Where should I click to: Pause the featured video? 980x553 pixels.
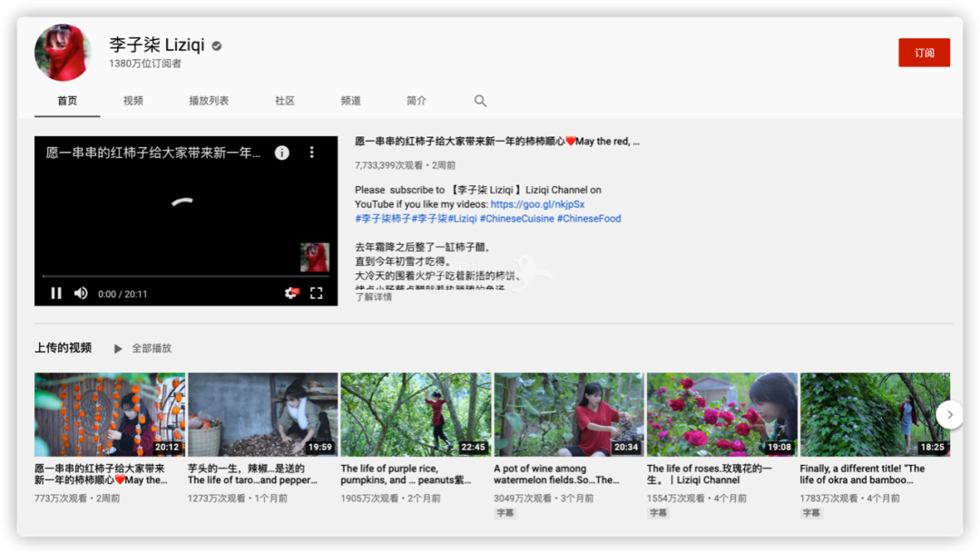point(56,293)
